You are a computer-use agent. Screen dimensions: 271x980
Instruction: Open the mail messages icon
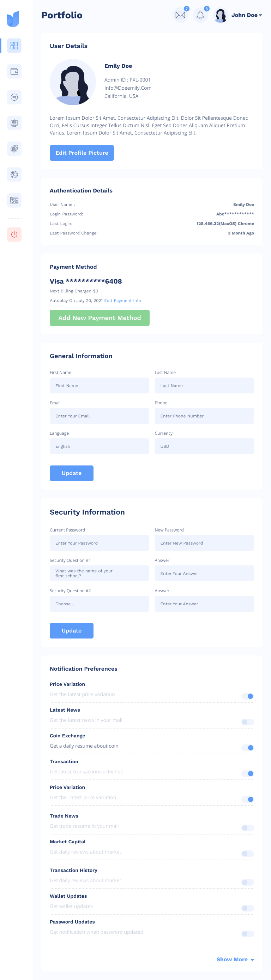pos(180,15)
